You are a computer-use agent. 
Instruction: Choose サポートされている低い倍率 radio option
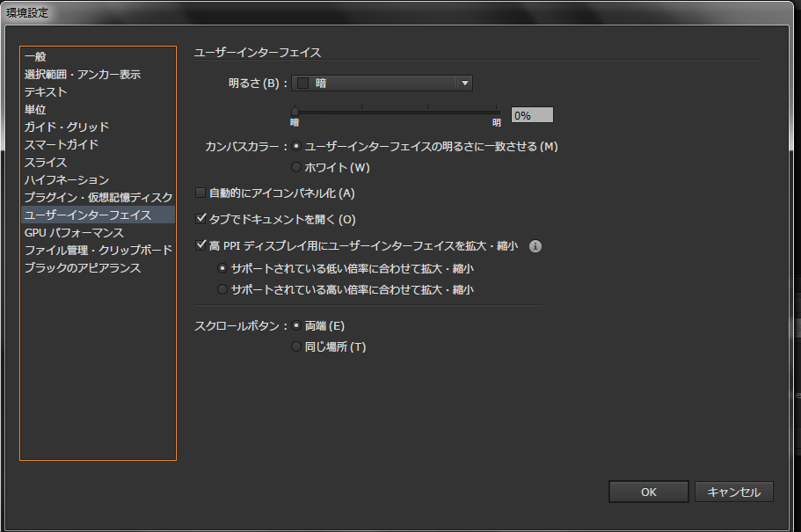click(x=222, y=268)
